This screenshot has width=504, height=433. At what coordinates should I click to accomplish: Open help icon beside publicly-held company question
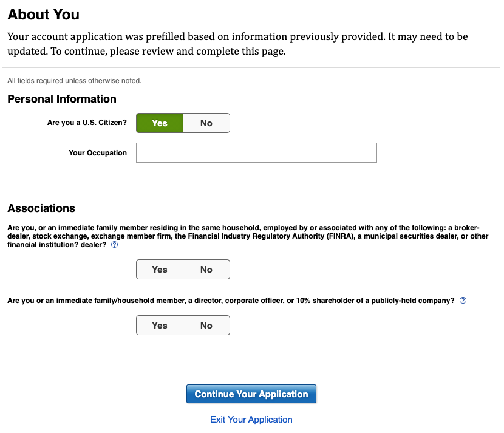click(463, 300)
